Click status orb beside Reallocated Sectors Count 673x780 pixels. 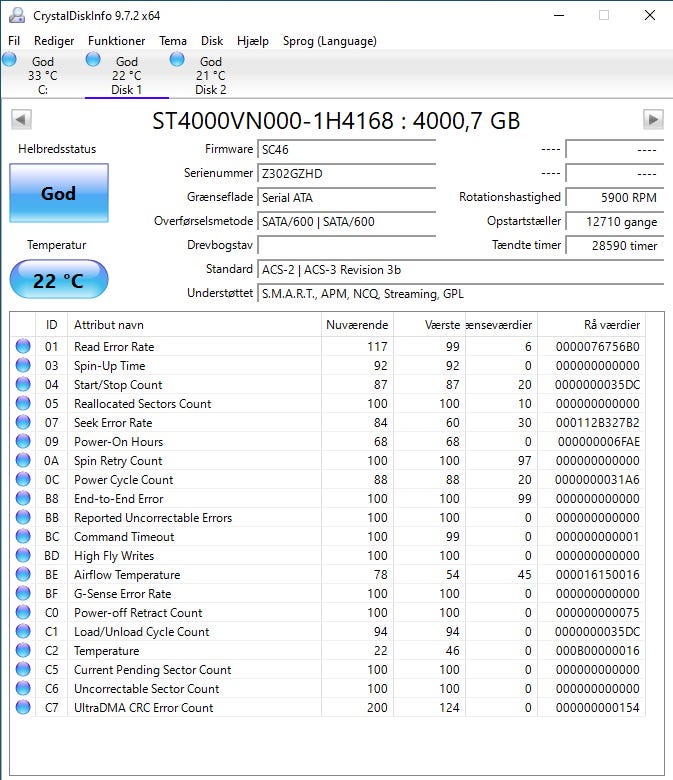click(x=23, y=404)
